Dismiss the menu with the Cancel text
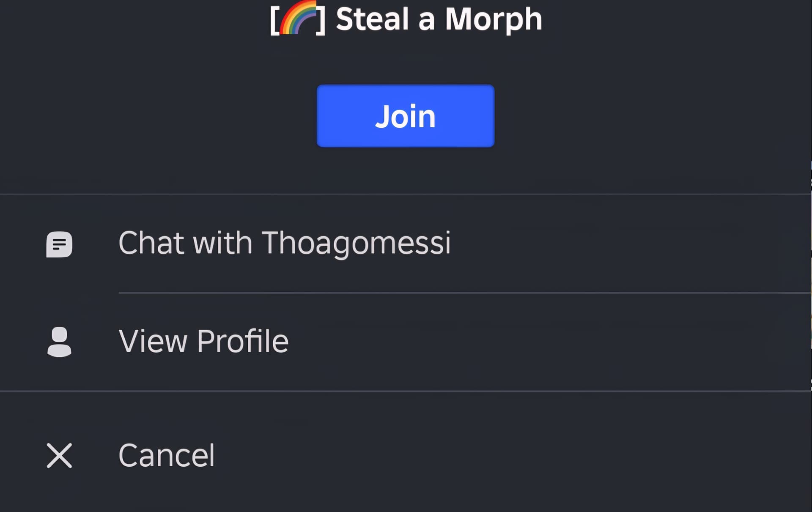This screenshot has width=812, height=512. 167,455
